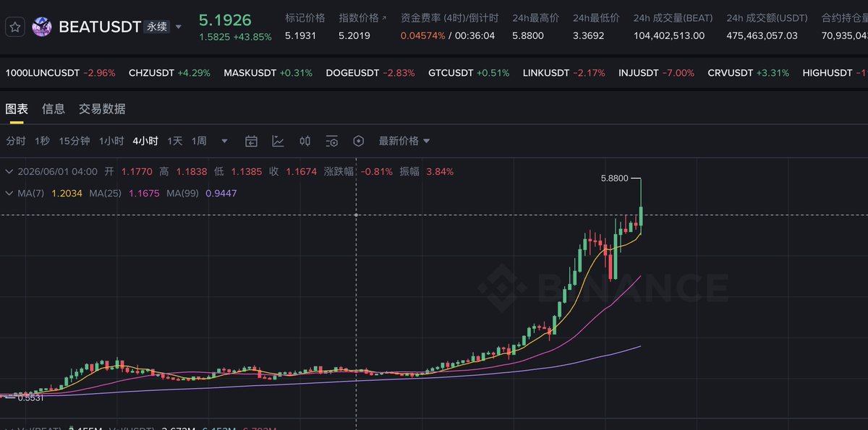Click the 涨跌幅 -0.81% value

(378, 172)
